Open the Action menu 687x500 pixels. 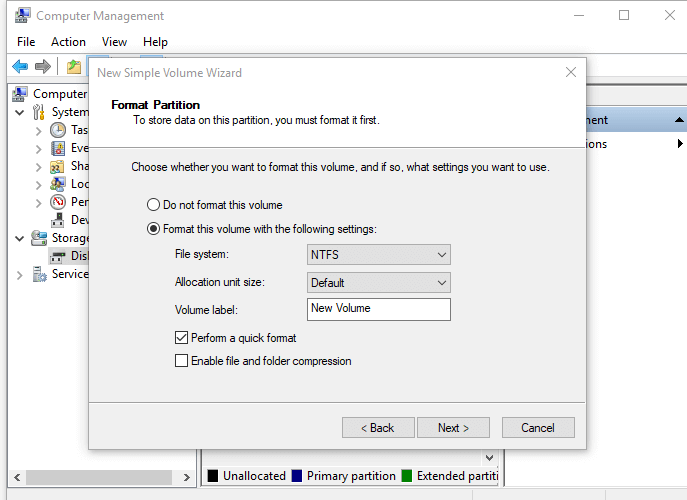pyautogui.click(x=68, y=42)
